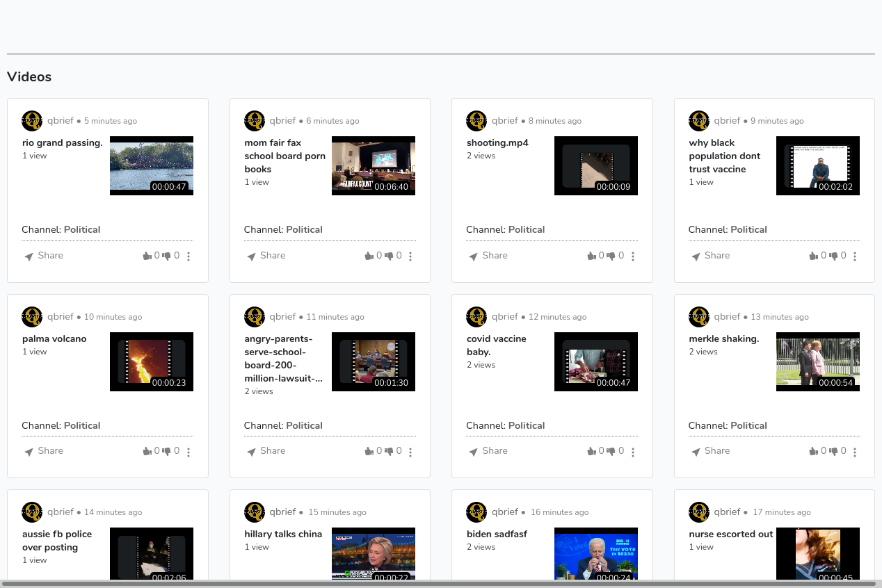
Task: Share the 'covid vaccine baby.' video
Action: coord(488,451)
